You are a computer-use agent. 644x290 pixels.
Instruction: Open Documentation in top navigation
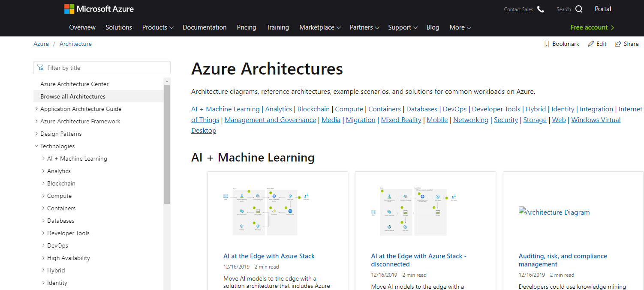(x=205, y=27)
